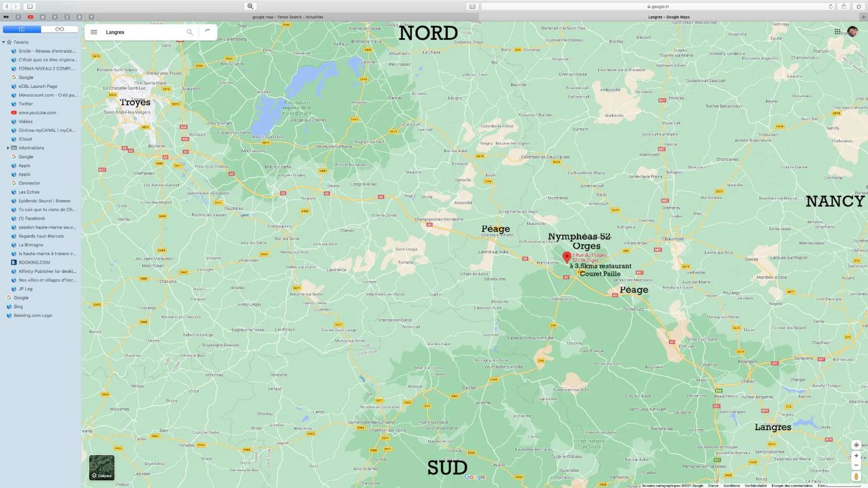
Task: Click the Safari share icon
Action: point(844,6)
